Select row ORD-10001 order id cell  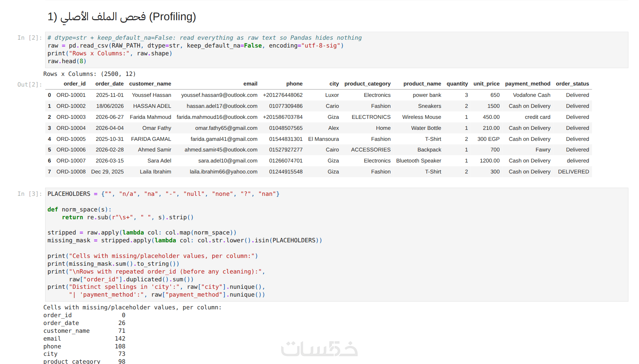(71, 95)
